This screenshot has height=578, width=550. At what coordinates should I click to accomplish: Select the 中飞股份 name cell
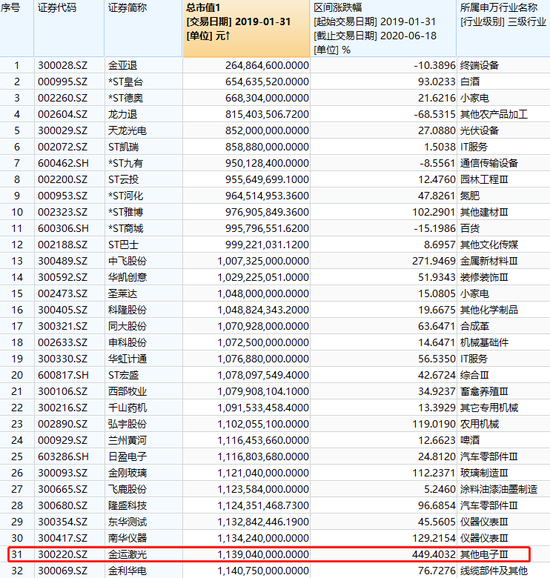pos(128,261)
